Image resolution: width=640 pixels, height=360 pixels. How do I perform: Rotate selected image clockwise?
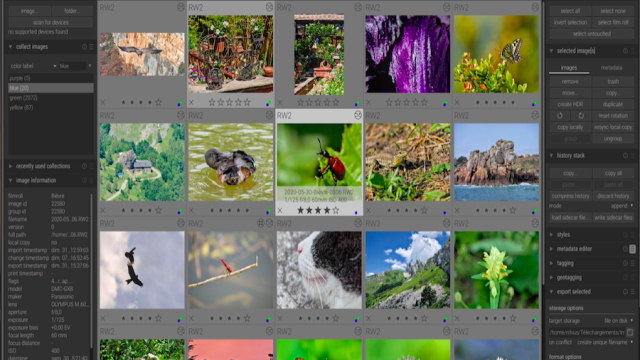coord(581,116)
